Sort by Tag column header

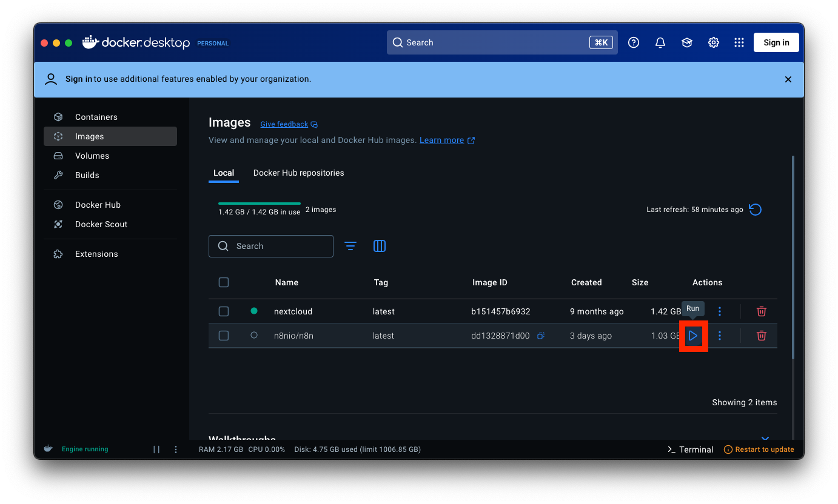click(x=381, y=282)
